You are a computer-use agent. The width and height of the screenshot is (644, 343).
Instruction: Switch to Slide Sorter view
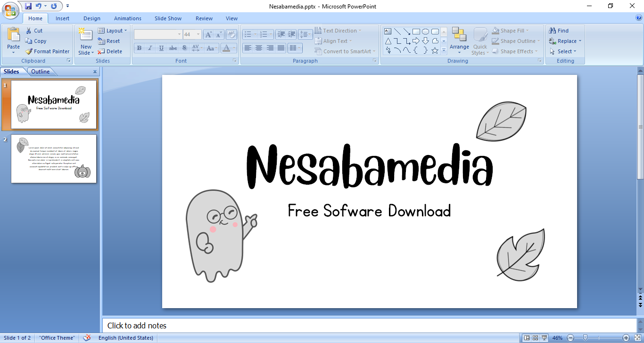[535, 338]
